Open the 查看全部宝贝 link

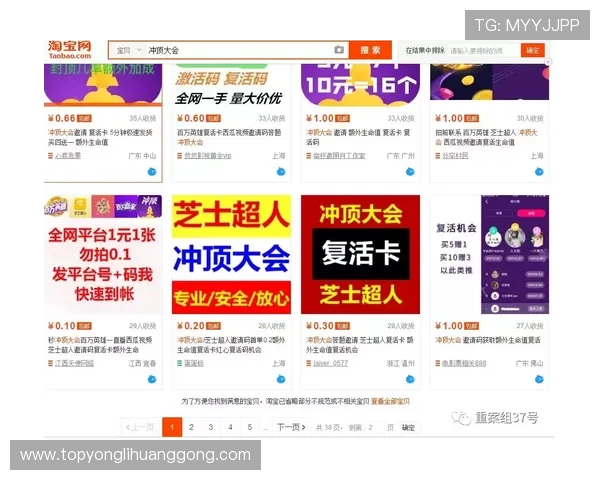(x=390, y=401)
